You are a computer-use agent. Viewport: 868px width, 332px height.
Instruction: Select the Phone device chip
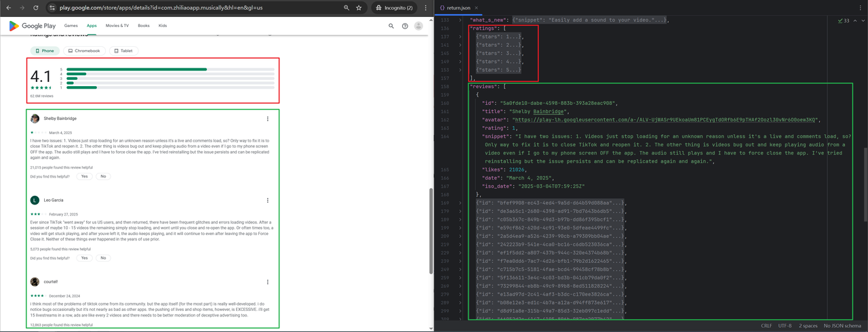tap(45, 51)
